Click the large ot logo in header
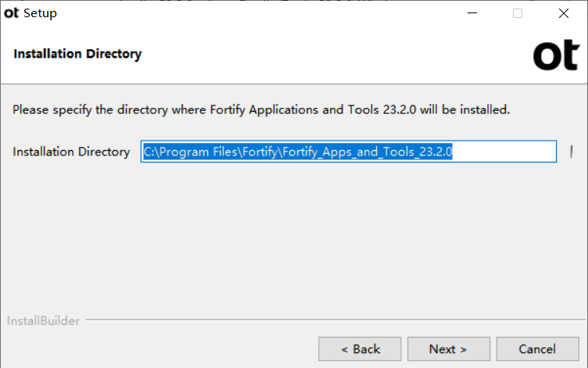This screenshot has height=368, width=588. (557, 55)
